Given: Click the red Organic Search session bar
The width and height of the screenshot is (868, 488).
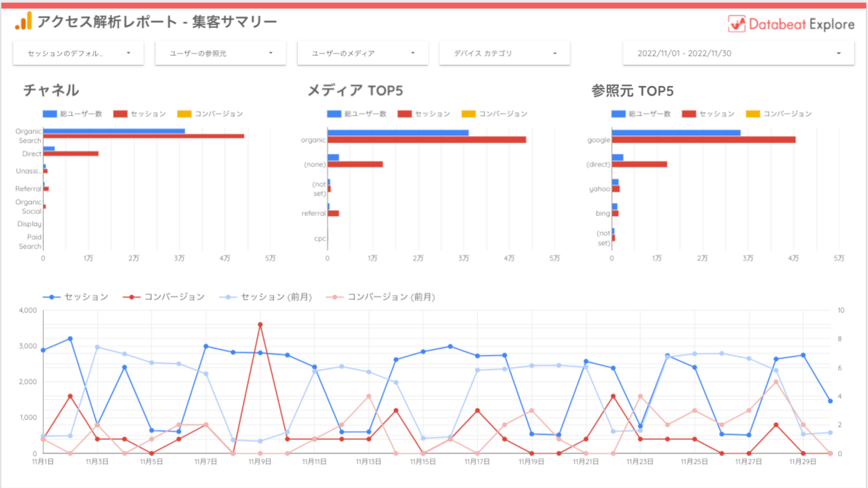Looking at the screenshot, I should point(144,136).
